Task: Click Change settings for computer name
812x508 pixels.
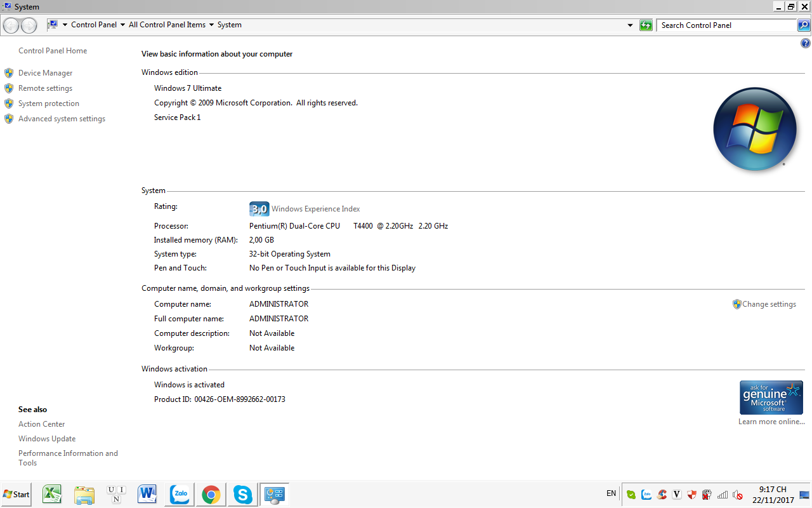Action: click(769, 304)
